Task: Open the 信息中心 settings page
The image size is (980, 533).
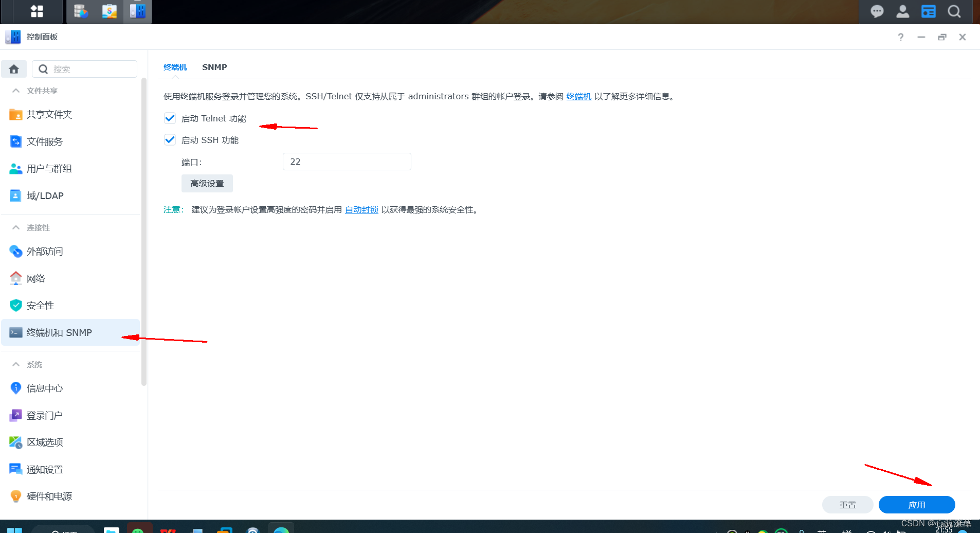Action: coord(44,388)
